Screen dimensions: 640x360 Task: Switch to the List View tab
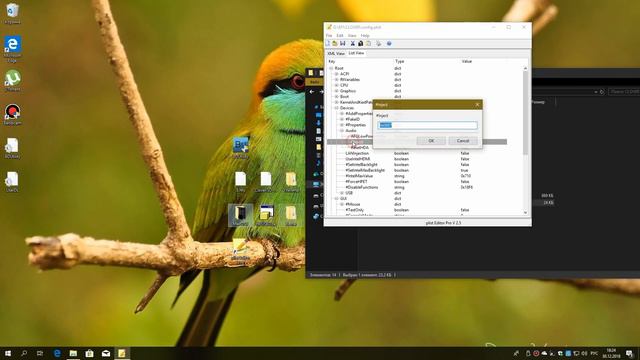[x=356, y=53]
